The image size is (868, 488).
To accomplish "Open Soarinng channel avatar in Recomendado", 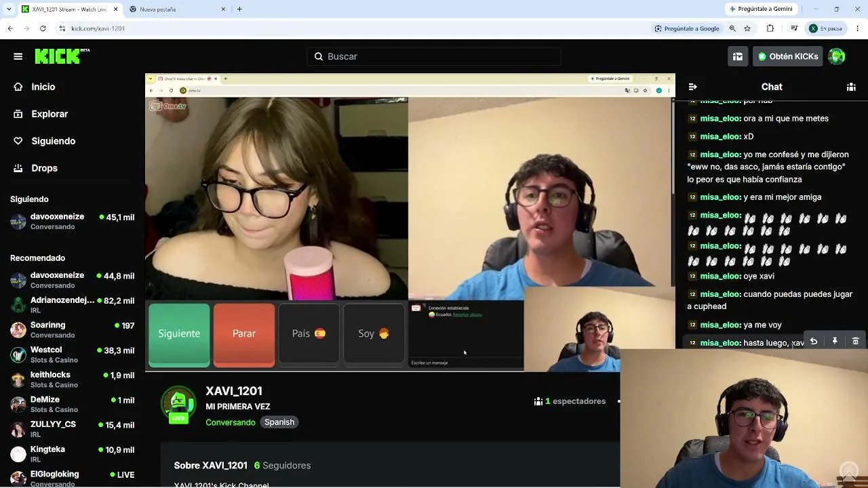I will tap(18, 330).
